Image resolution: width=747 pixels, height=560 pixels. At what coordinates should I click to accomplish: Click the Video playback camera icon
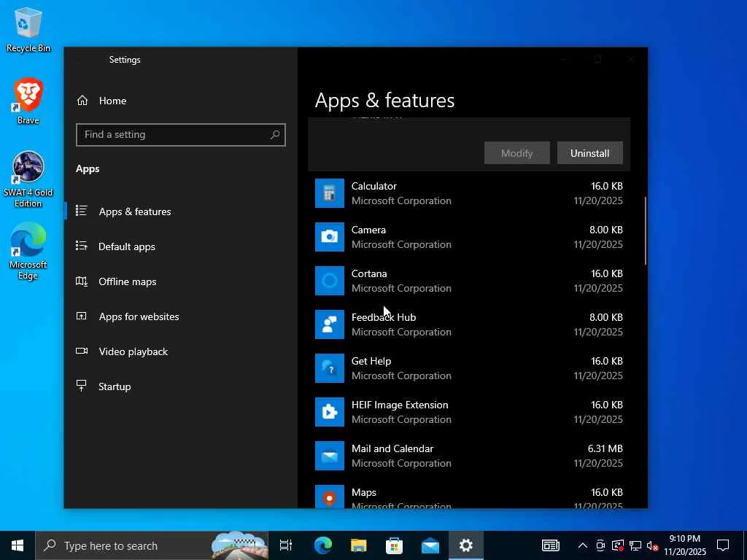pyautogui.click(x=82, y=351)
